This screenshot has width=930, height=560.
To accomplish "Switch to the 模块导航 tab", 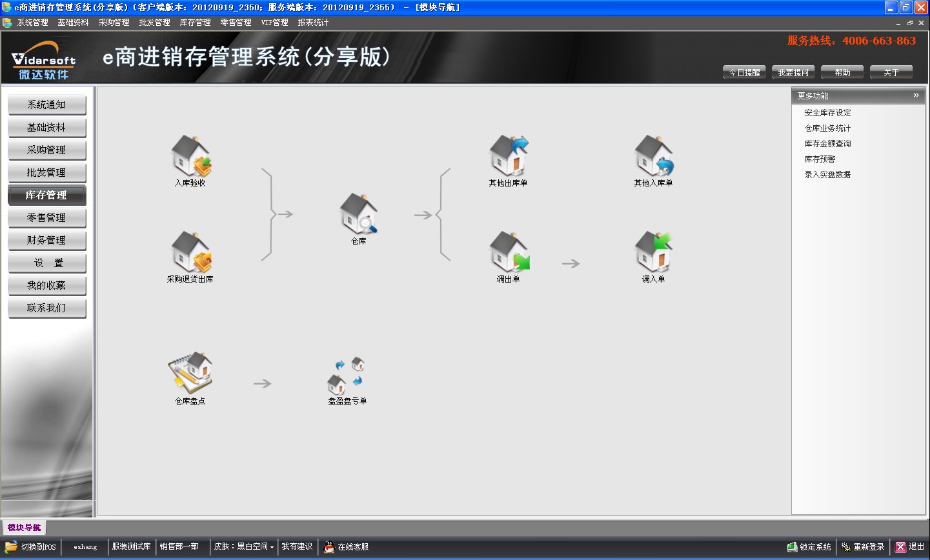I will pos(24,528).
